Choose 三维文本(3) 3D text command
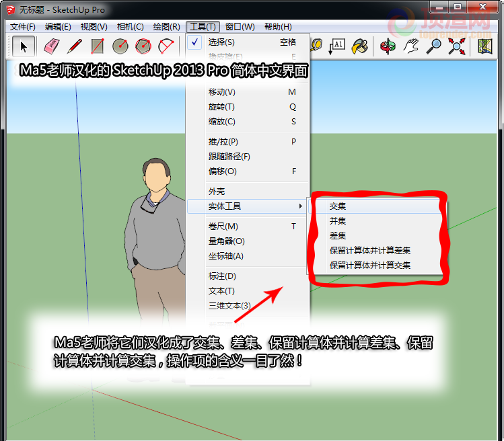This screenshot has width=504, height=441. (248, 306)
